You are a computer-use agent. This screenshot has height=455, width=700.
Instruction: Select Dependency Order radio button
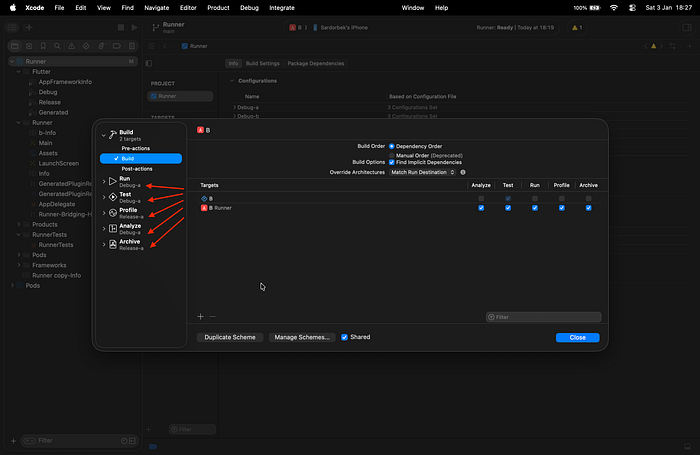[392, 146]
